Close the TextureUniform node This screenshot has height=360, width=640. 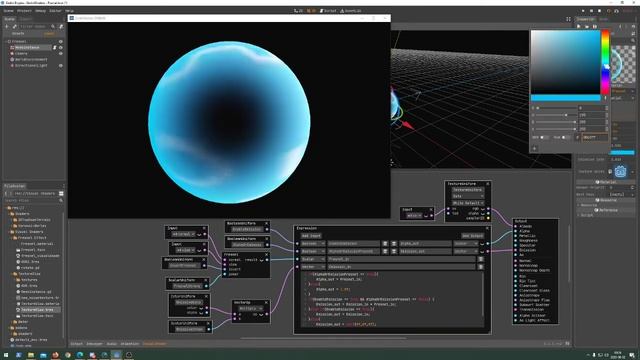pyautogui.click(x=488, y=184)
